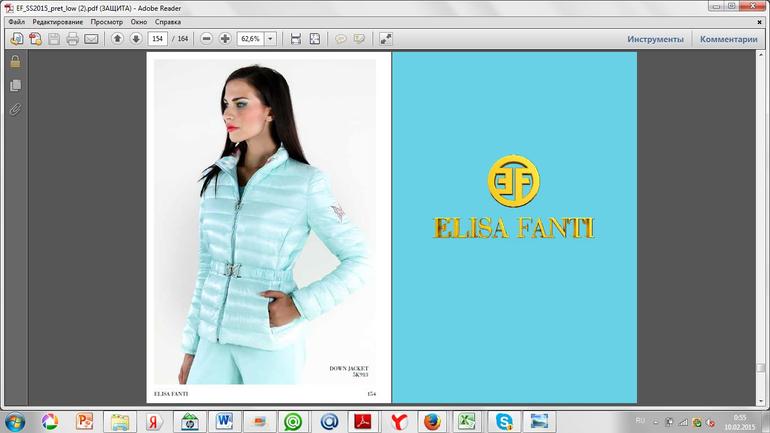Show security settings lock icon
Image resolution: width=770 pixels, height=433 pixels.
pos(15,62)
